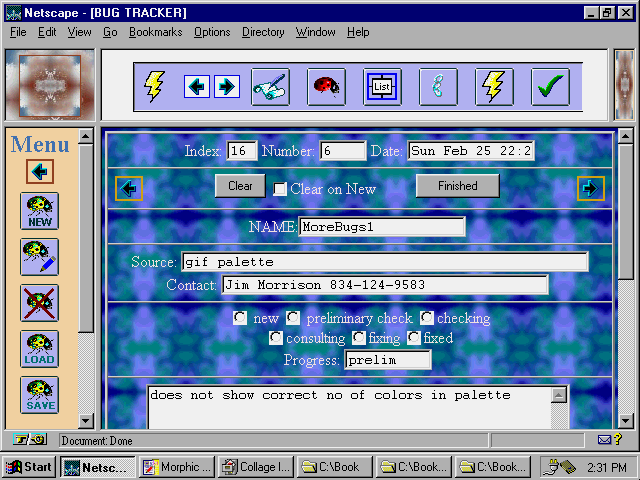Click the main frame vertical scrollbar thumb
640x480 pixels.
pyautogui.click(x=625, y=211)
